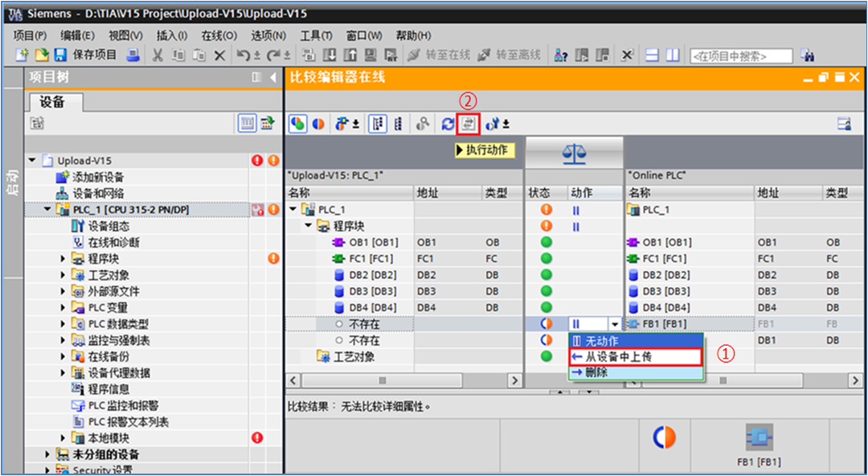Open the 视图(V) menu
The height and width of the screenshot is (476, 868).
(x=125, y=35)
